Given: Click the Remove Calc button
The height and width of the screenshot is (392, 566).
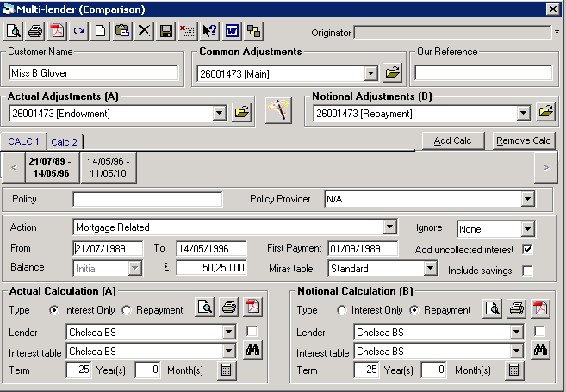Looking at the screenshot, I should click(524, 140).
